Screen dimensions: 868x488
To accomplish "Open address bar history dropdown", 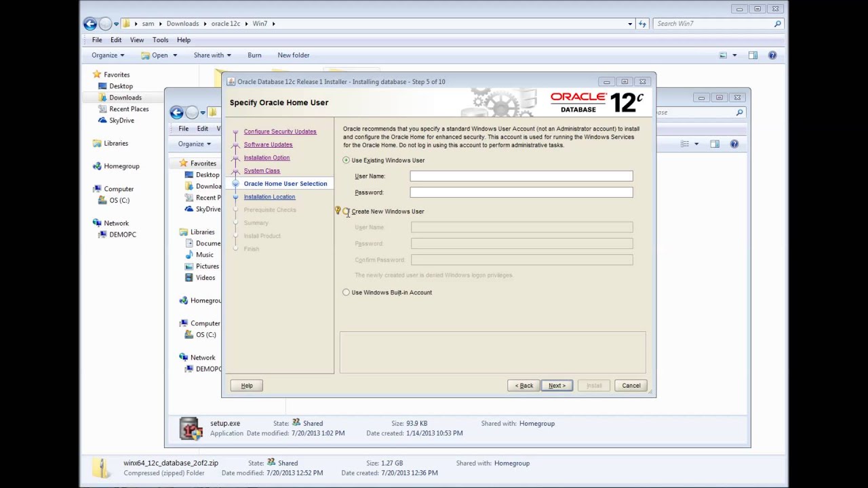I will pyautogui.click(x=630, y=24).
